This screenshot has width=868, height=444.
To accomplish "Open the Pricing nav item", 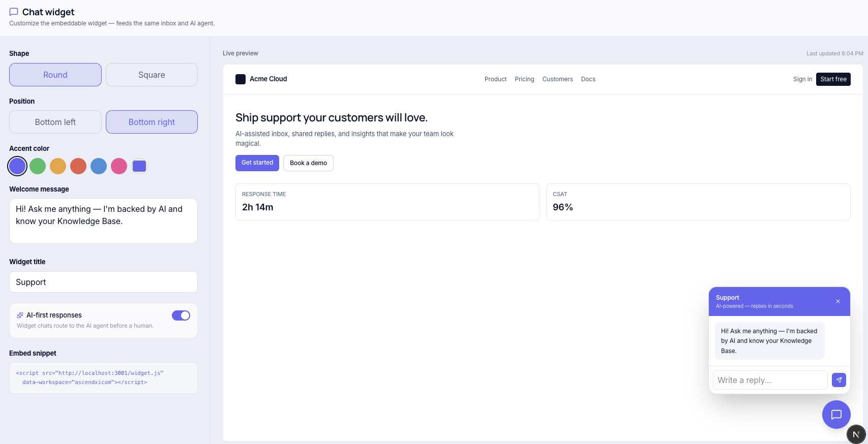I will [x=524, y=79].
